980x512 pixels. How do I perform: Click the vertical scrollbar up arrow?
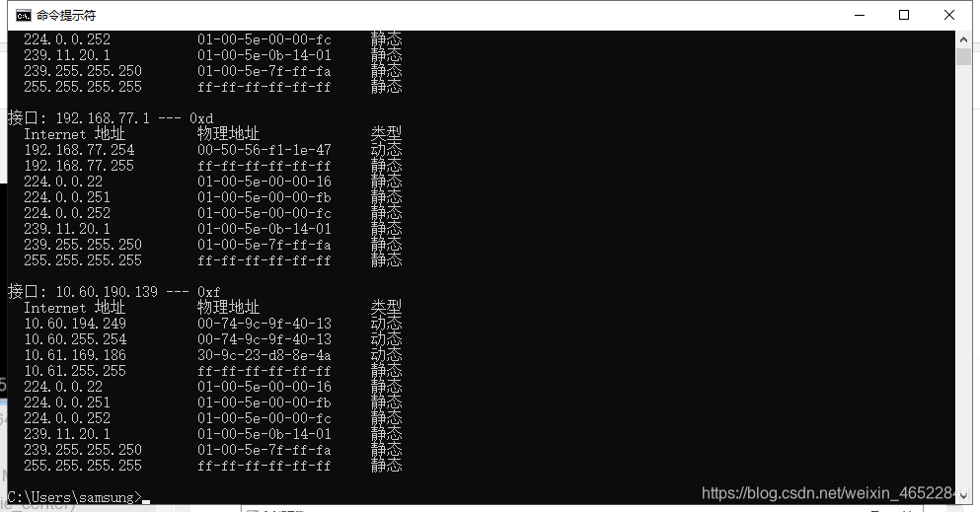[x=963, y=39]
